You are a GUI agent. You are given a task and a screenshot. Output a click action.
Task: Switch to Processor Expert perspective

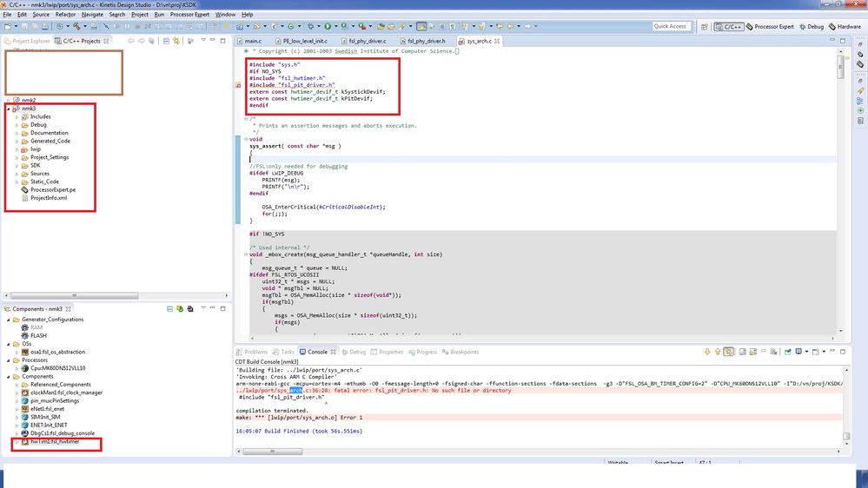(770, 27)
